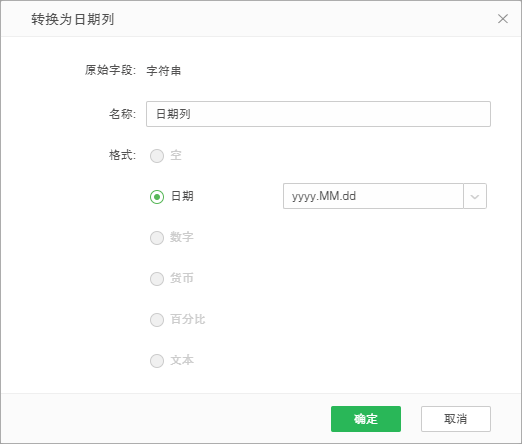Select the 日期 format radio button circle

(157, 197)
